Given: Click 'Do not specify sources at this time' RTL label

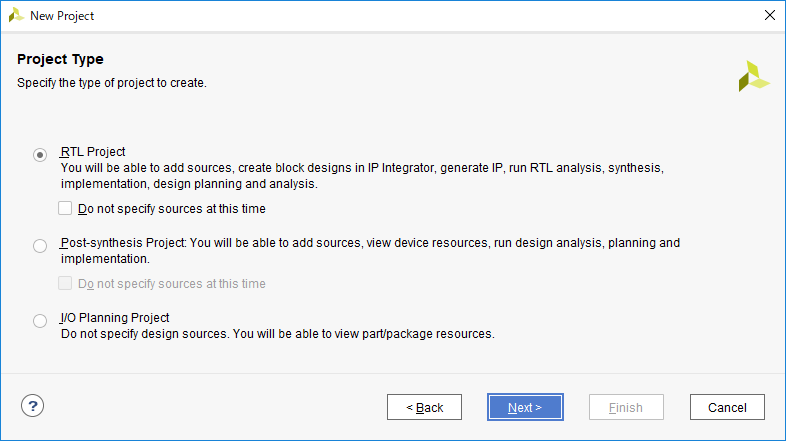Looking at the screenshot, I should [x=171, y=209].
